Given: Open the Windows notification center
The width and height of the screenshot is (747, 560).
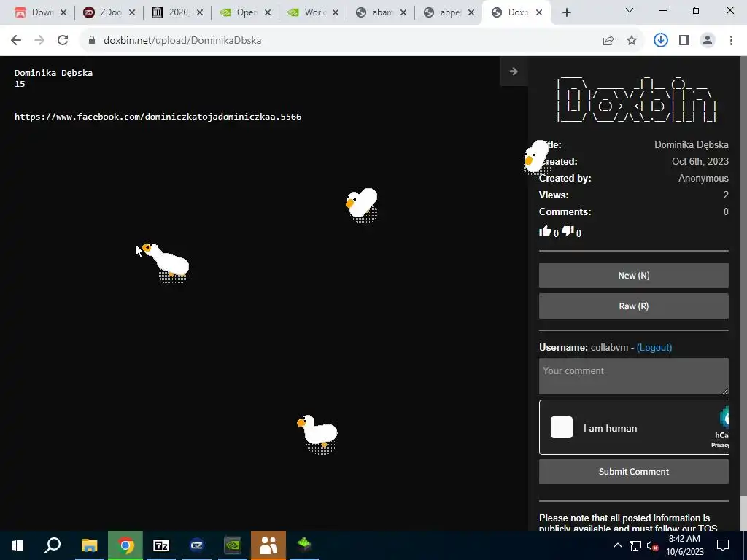Looking at the screenshot, I should [723, 545].
